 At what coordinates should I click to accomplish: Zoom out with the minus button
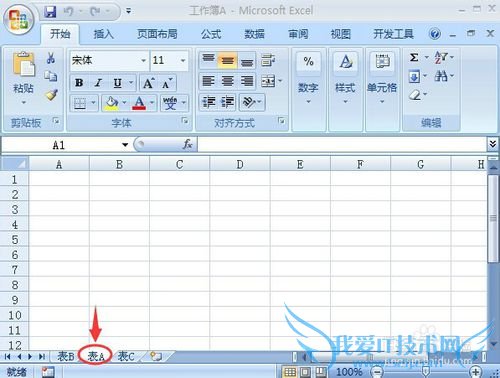377,371
